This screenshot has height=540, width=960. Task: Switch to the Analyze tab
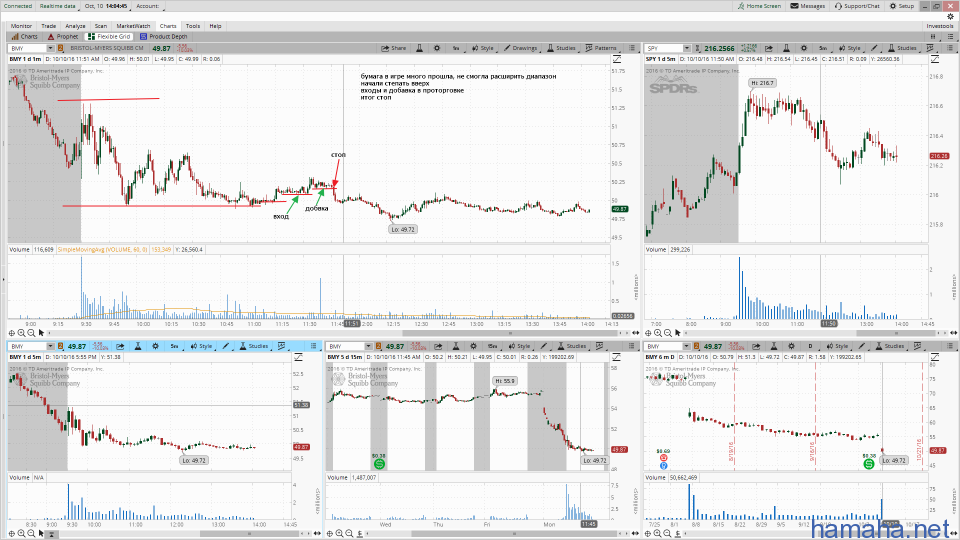tap(75, 26)
